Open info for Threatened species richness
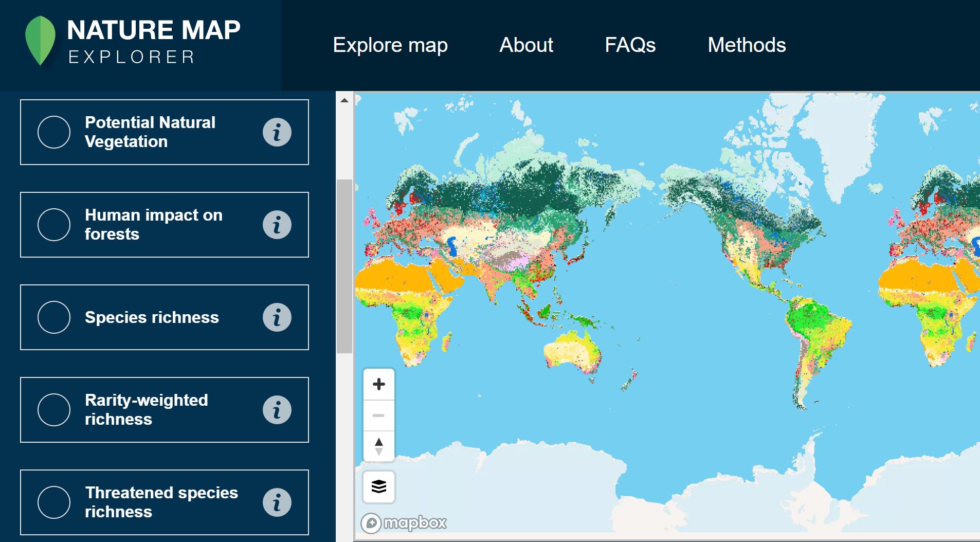The height and width of the screenshot is (542, 980). [x=278, y=502]
